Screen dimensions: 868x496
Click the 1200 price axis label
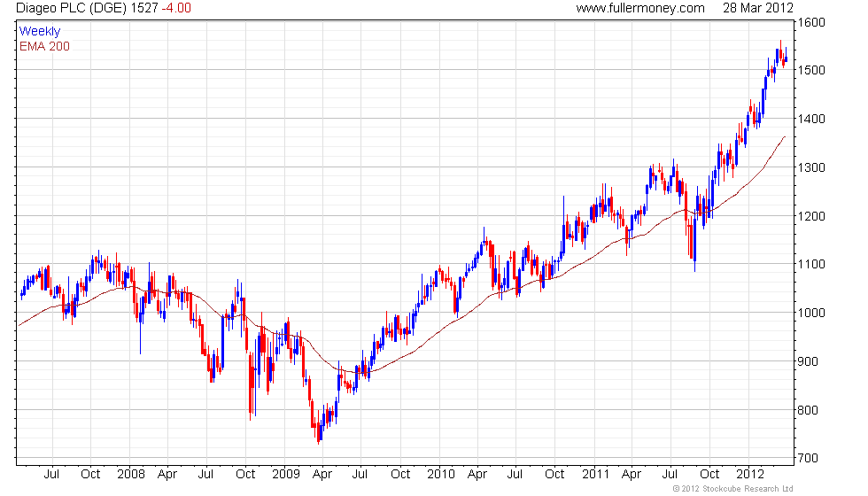point(811,216)
